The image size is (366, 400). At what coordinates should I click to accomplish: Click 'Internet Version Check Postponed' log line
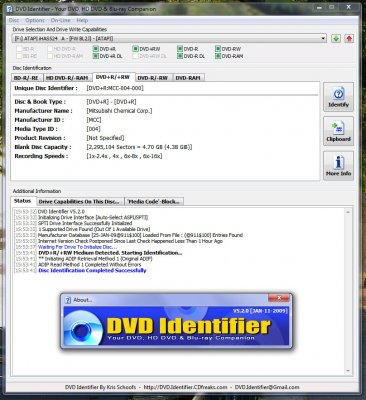point(130,241)
